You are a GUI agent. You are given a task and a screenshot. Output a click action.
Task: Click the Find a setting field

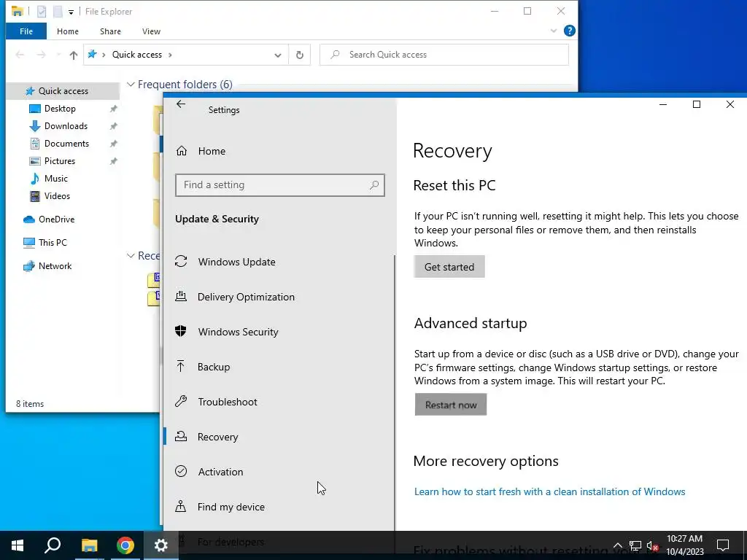pyautogui.click(x=279, y=184)
